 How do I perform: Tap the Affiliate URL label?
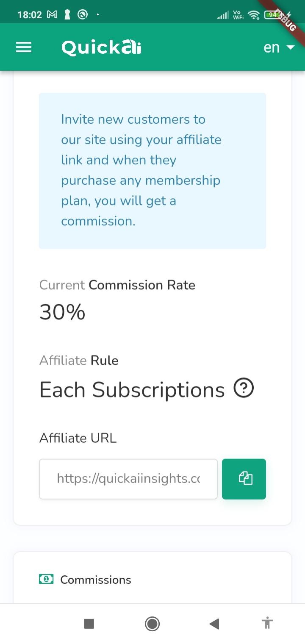click(78, 438)
